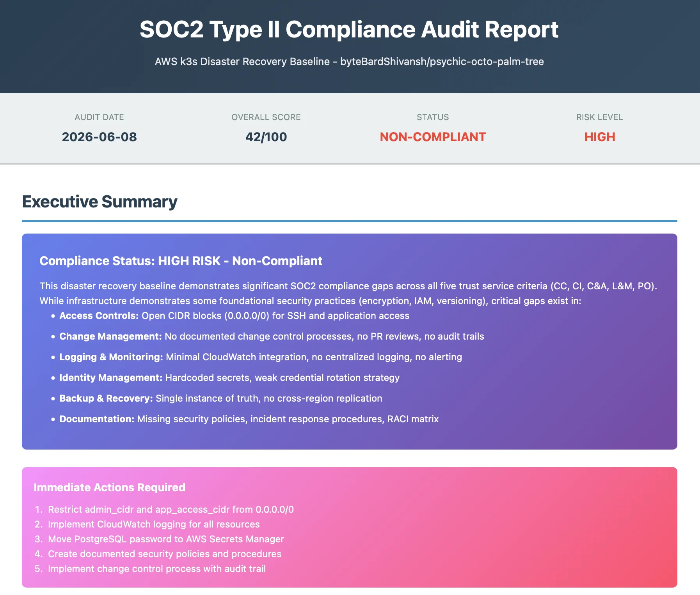The image size is (700, 595).
Task: Click the Immediate Actions Required heading
Action: (x=109, y=487)
